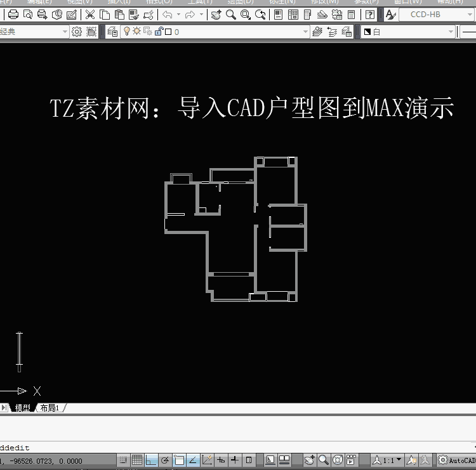Click the Model space status bar button

(270, 460)
